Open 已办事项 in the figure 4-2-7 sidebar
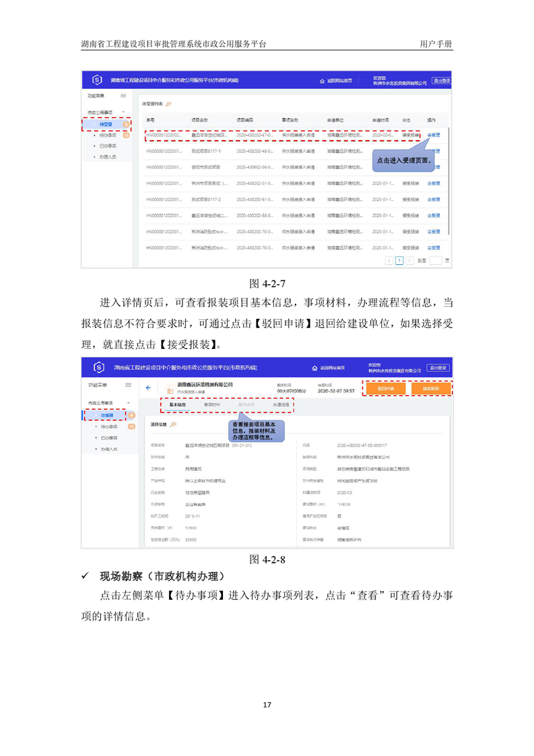534x756 pixels. [108, 146]
